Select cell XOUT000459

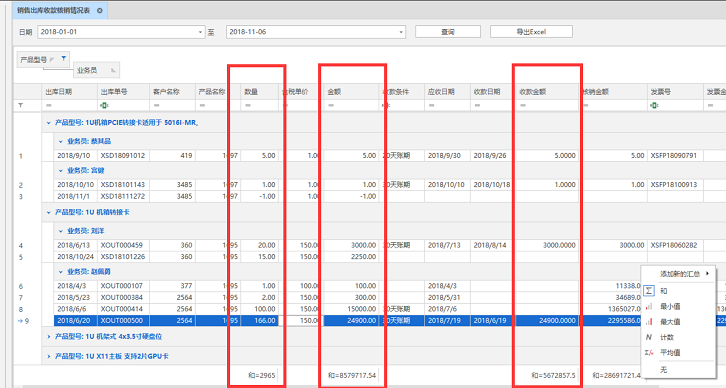[x=123, y=245]
